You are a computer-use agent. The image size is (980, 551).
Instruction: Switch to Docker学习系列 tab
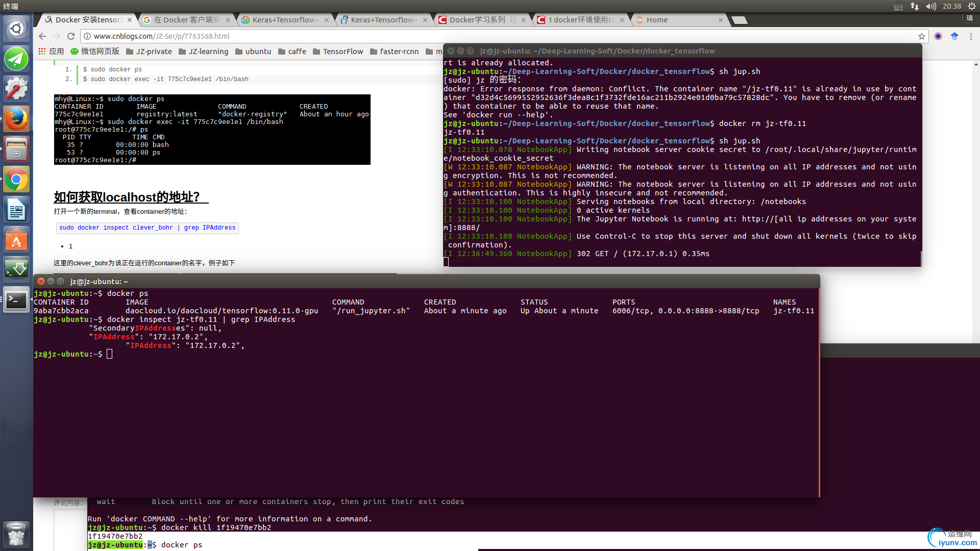[x=482, y=20]
